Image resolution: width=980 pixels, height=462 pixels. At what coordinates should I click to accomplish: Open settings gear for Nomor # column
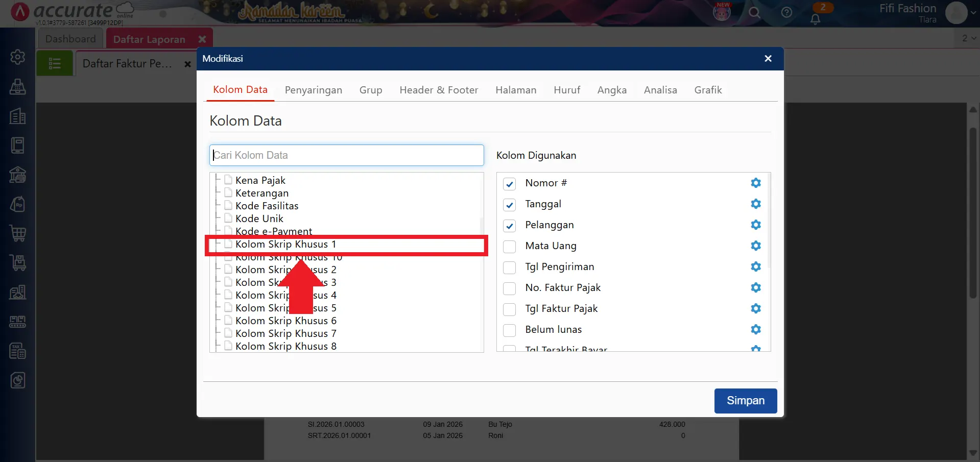click(756, 183)
